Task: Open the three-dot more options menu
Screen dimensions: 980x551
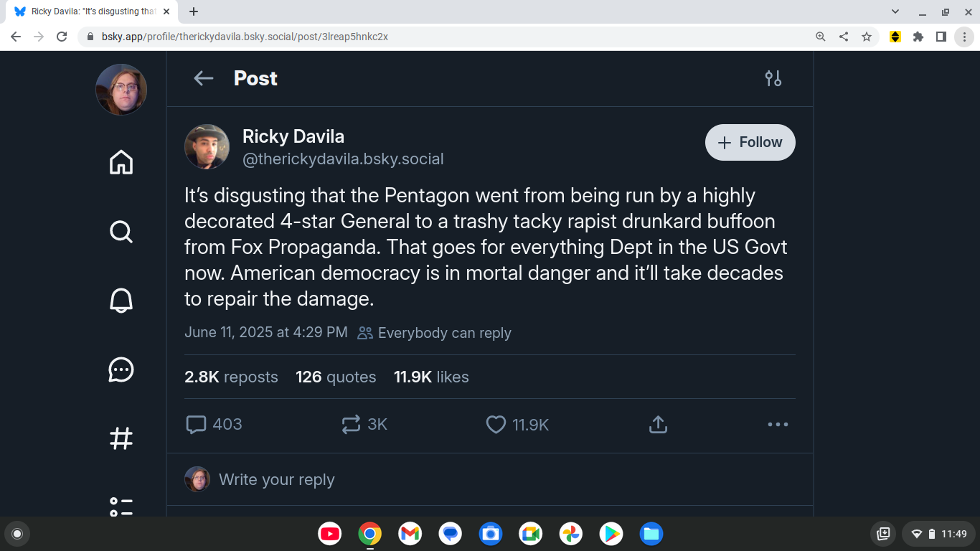Action: click(x=778, y=425)
